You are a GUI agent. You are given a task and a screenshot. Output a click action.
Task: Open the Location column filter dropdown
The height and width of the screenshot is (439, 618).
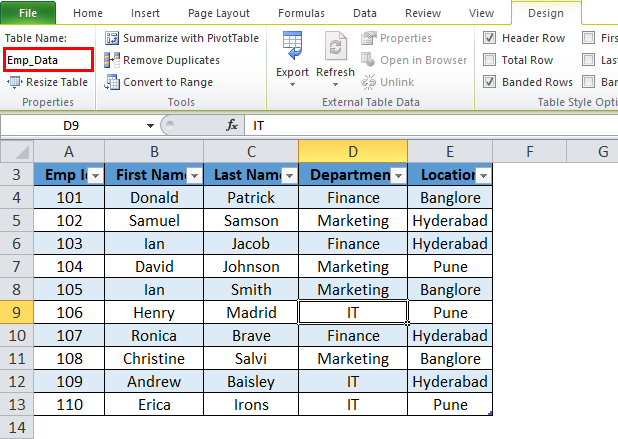pos(483,175)
